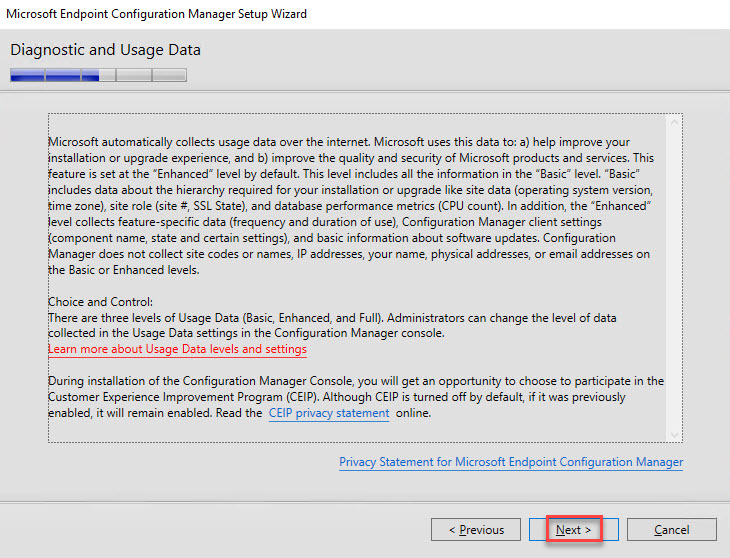The image size is (730, 558).
Task: Click the scroll up arrow in text box
Action: 674,122
